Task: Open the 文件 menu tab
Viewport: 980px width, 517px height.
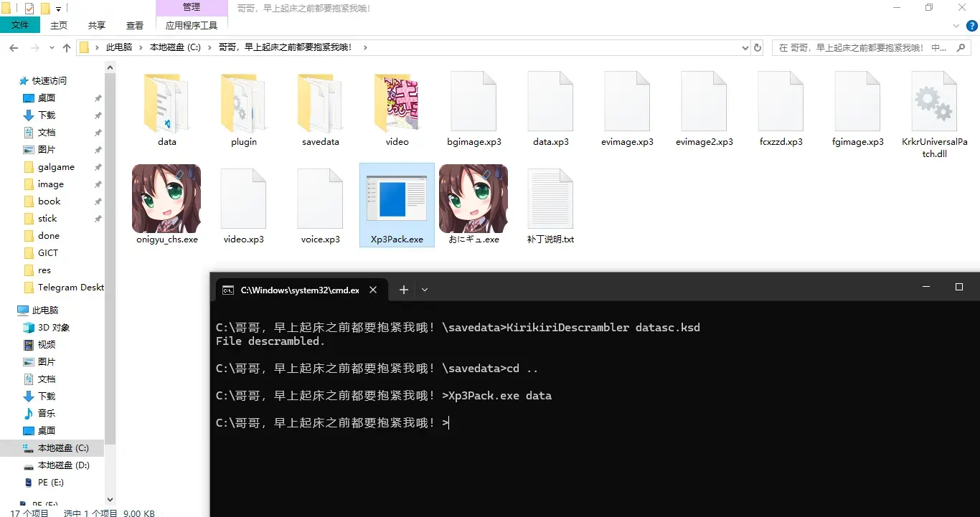Action: (x=20, y=25)
